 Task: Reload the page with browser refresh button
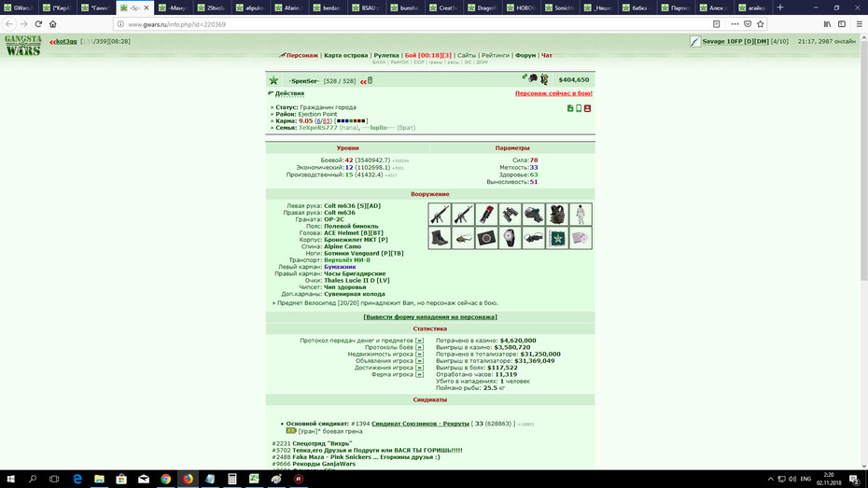point(38,23)
